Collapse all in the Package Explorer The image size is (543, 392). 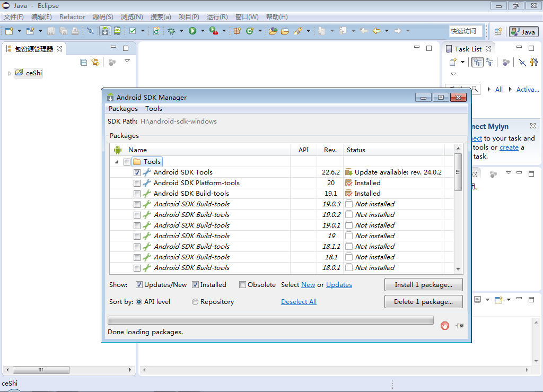[x=83, y=63]
